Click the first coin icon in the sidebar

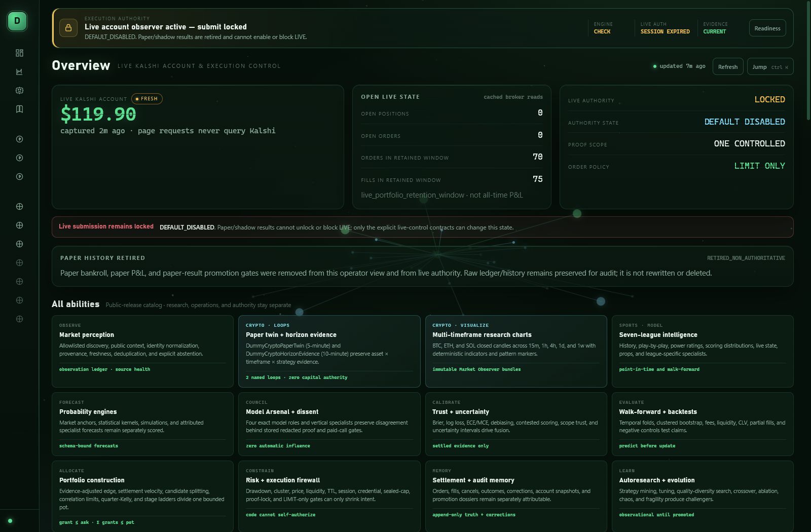pos(19,139)
